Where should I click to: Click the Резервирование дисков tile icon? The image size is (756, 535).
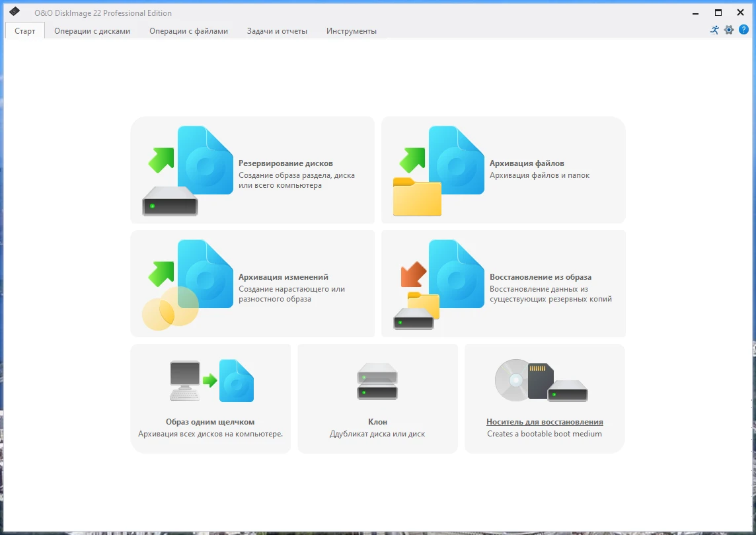click(x=188, y=171)
